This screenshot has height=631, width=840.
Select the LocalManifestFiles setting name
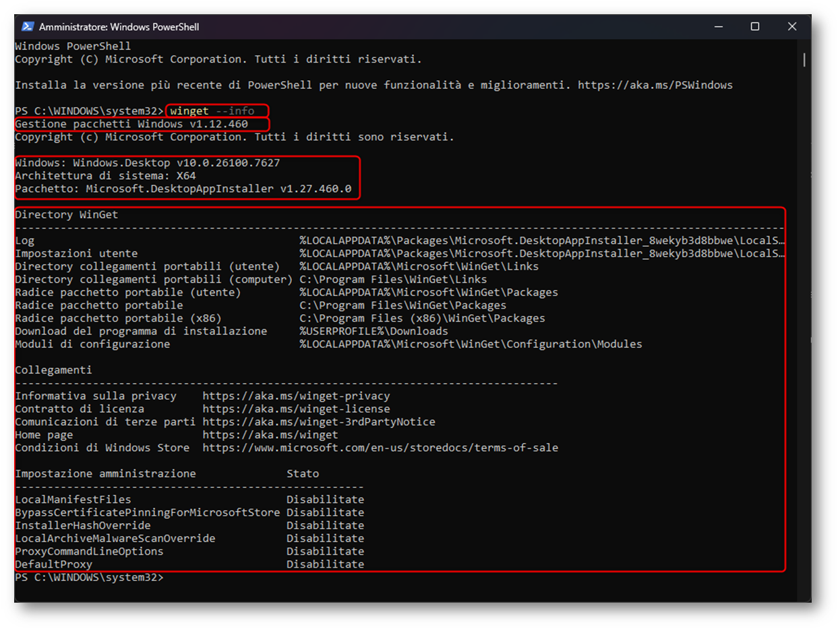[x=73, y=500]
